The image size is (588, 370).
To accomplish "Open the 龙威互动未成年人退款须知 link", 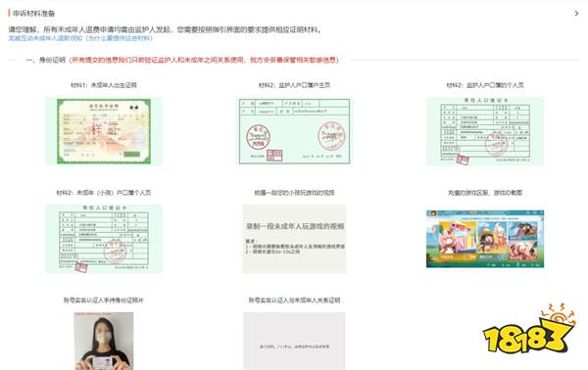I will [45, 38].
